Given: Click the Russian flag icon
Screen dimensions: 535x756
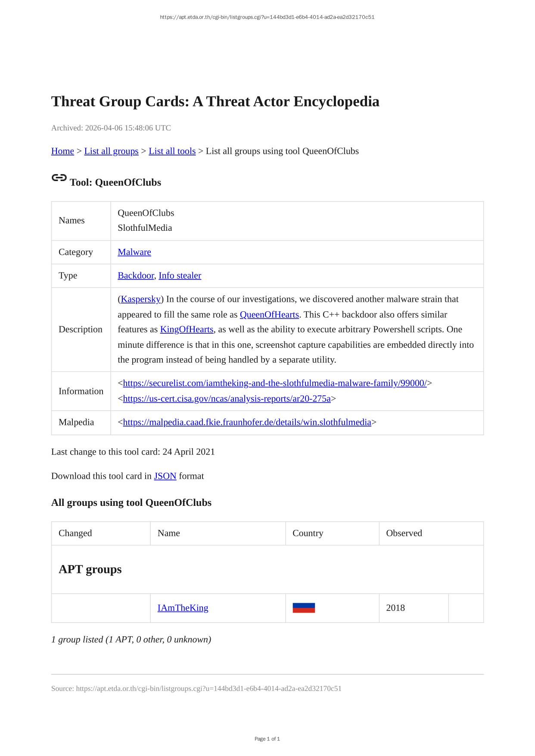Looking at the screenshot, I should [x=304, y=608].
